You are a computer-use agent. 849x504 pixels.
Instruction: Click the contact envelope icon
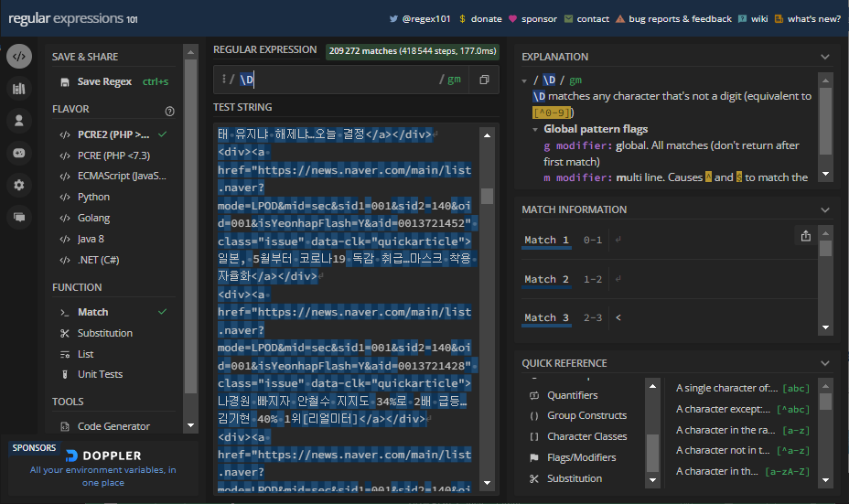click(568, 19)
